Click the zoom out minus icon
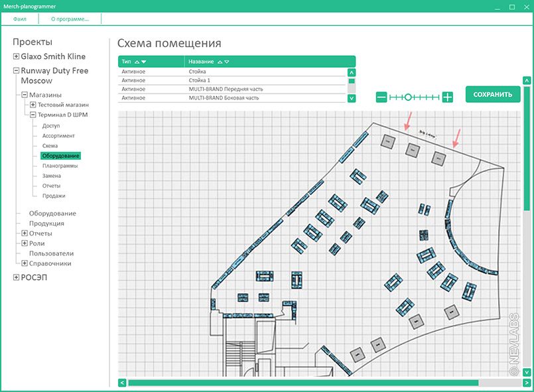The width and height of the screenshot is (534, 392). coord(381,97)
